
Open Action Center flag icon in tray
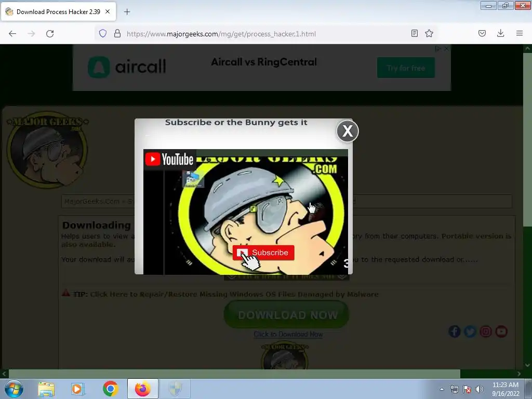pyautogui.click(x=467, y=389)
